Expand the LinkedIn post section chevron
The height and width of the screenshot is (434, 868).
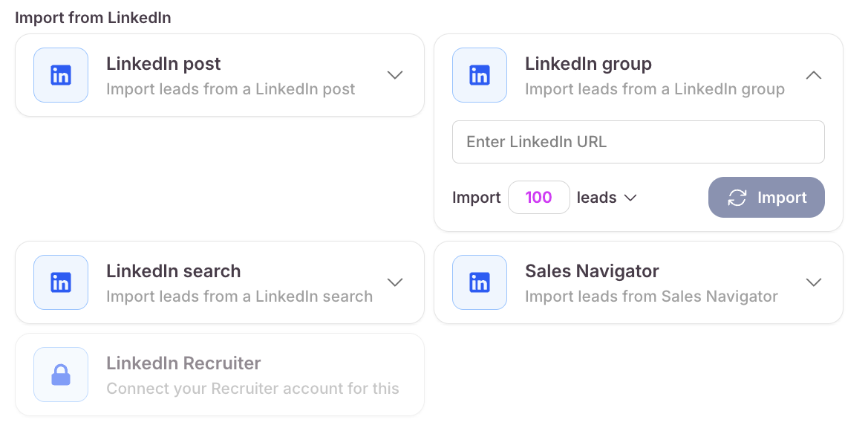click(395, 75)
